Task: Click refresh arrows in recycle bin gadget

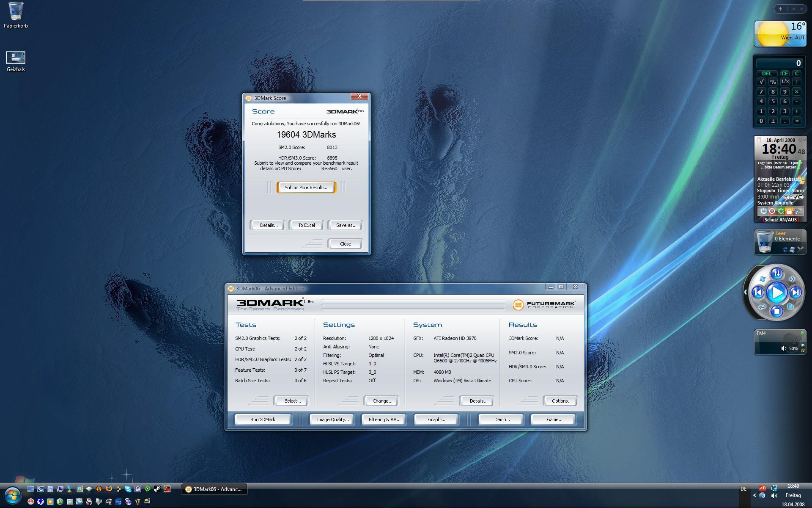Action: 785,249
